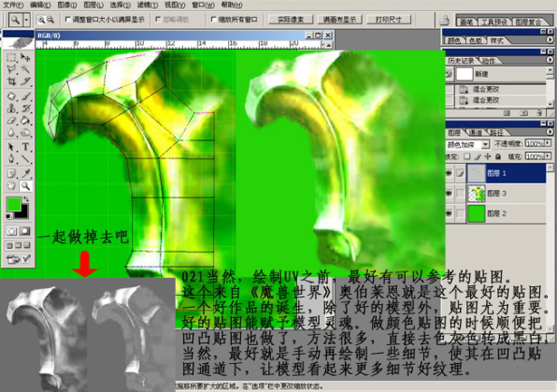Image resolution: width=557 pixels, height=392 pixels.
Task: Select the Eyedropper tool
Action: click(x=25, y=174)
